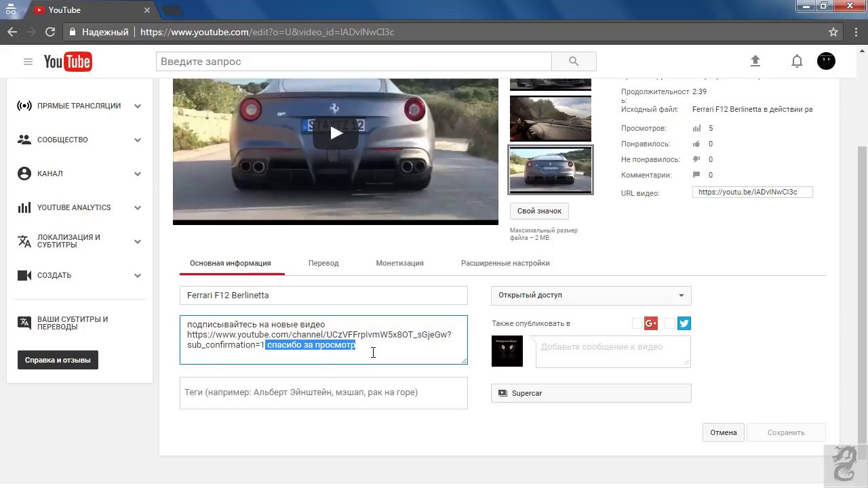
Task: Switch to Расширенные настройки tab
Action: point(505,263)
